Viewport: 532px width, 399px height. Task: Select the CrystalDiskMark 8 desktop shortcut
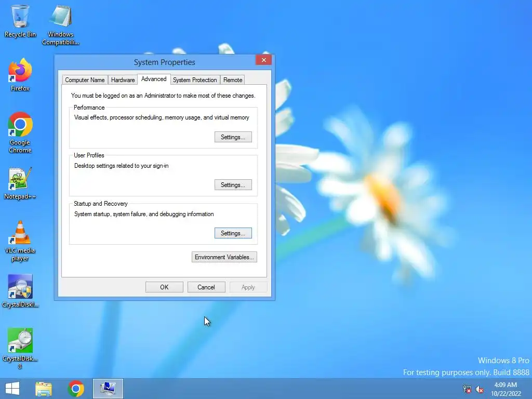click(x=20, y=349)
